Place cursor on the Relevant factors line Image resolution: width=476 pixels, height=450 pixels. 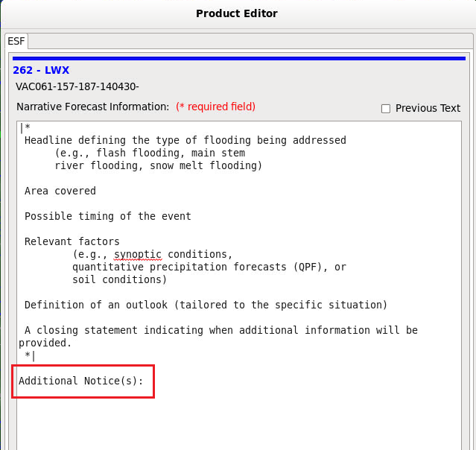tap(72, 241)
